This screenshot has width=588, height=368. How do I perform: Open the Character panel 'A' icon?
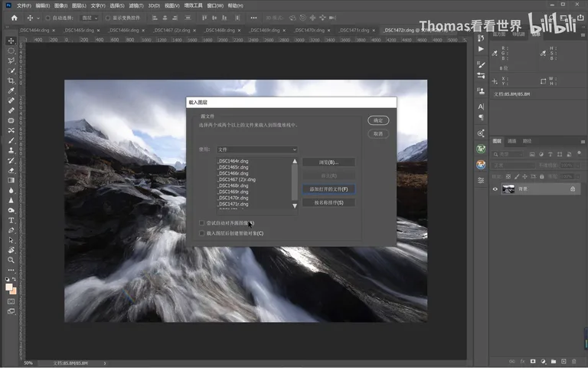[481, 107]
